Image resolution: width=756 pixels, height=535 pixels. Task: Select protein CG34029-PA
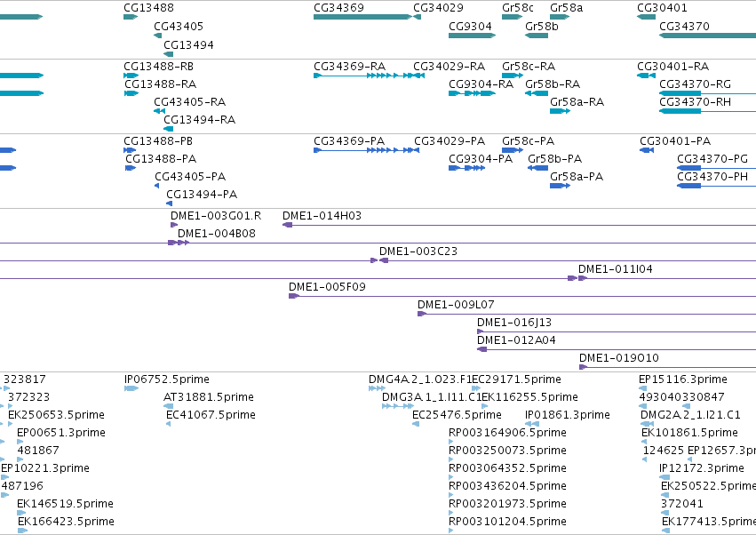tap(450, 141)
